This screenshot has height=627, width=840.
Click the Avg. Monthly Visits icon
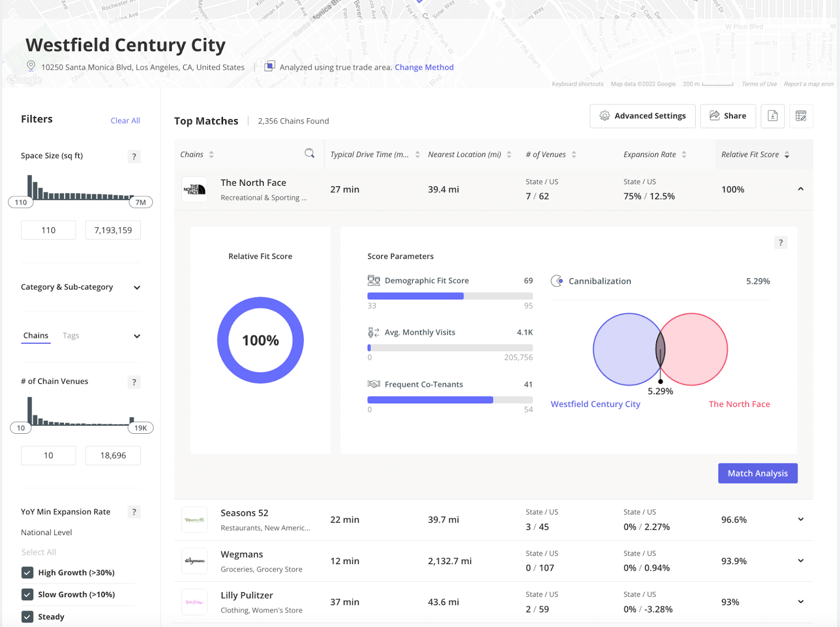373,332
